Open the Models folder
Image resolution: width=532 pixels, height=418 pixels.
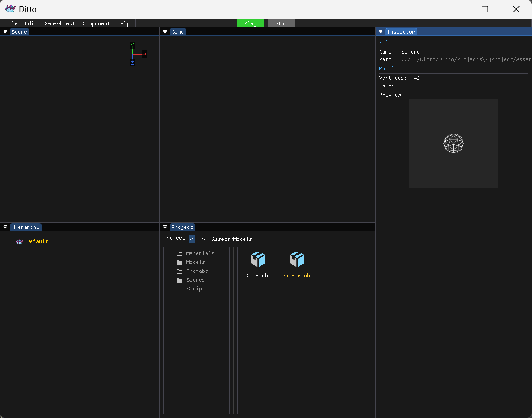point(195,262)
